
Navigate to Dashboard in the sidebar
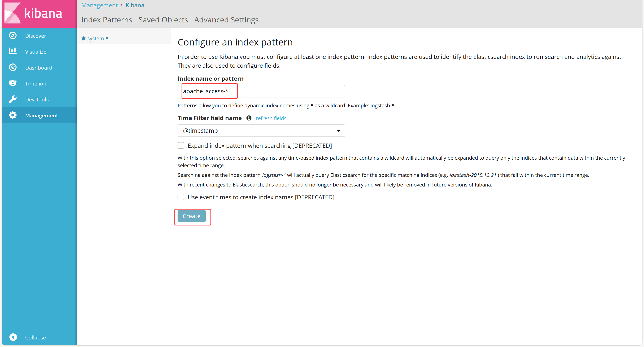(39, 67)
